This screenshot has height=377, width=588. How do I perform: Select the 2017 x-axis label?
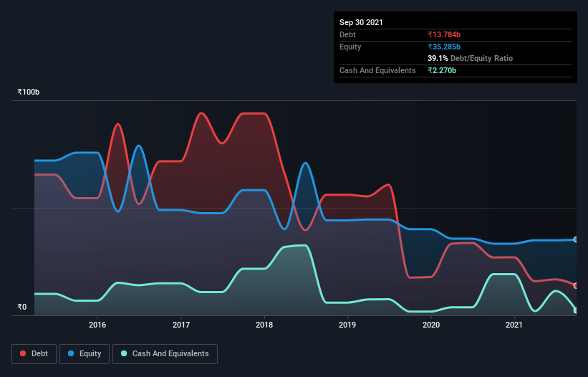181,325
